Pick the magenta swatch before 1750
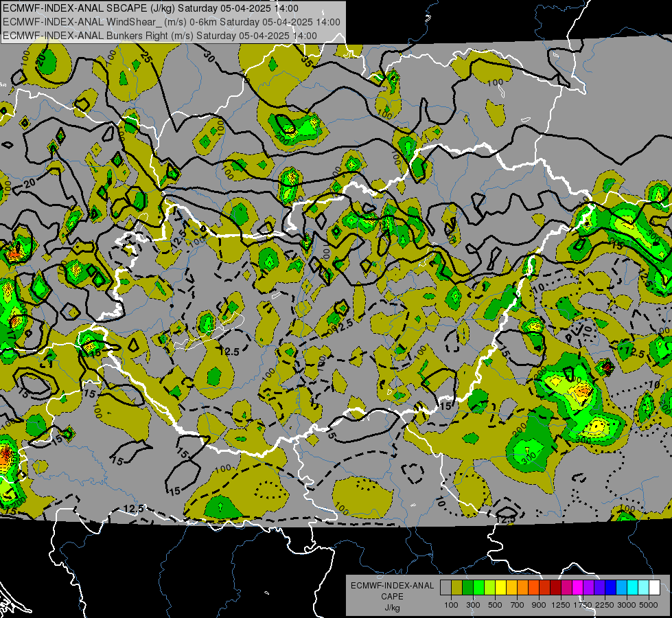The width and height of the screenshot is (672, 618). point(578,588)
